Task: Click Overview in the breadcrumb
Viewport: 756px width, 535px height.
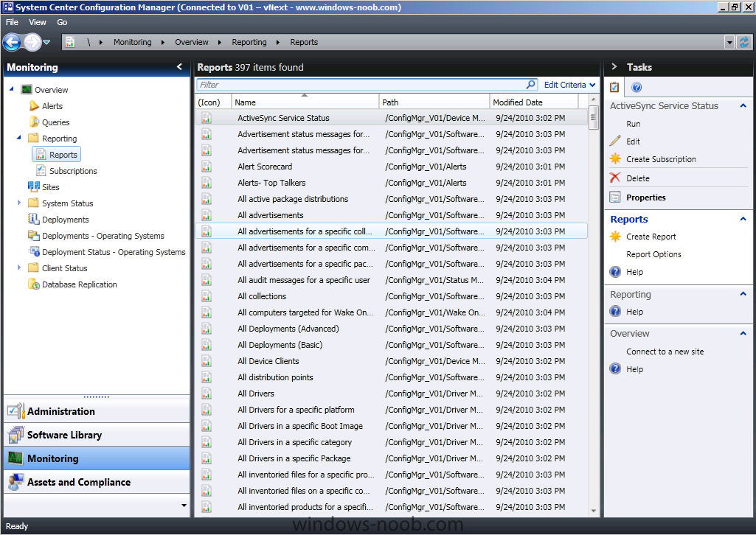Action: tap(192, 43)
